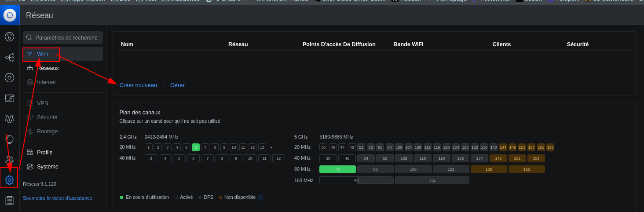
Task: Click the Profils icon
Action: click(x=30, y=153)
